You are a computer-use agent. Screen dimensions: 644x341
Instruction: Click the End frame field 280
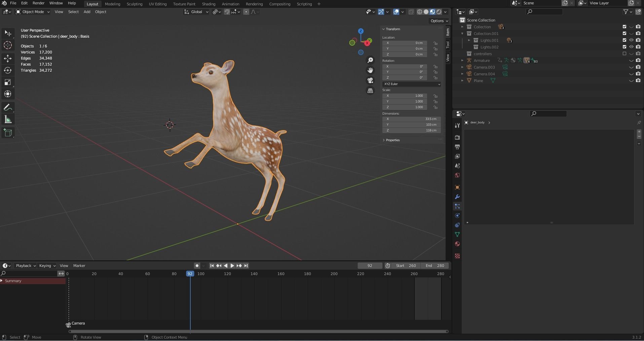pos(435,266)
